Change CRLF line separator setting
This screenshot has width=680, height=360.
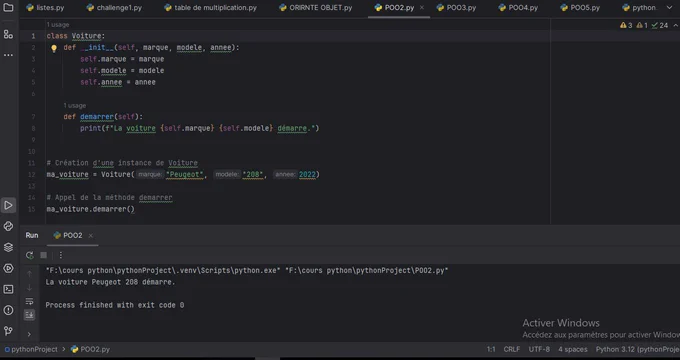tap(512, 349)
